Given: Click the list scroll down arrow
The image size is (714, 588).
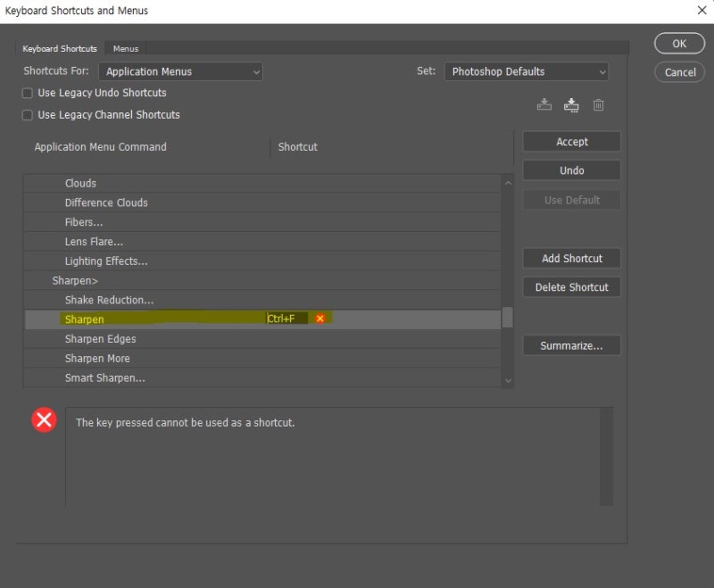Looking at the screenshot, I should click(x=508, y=381).
